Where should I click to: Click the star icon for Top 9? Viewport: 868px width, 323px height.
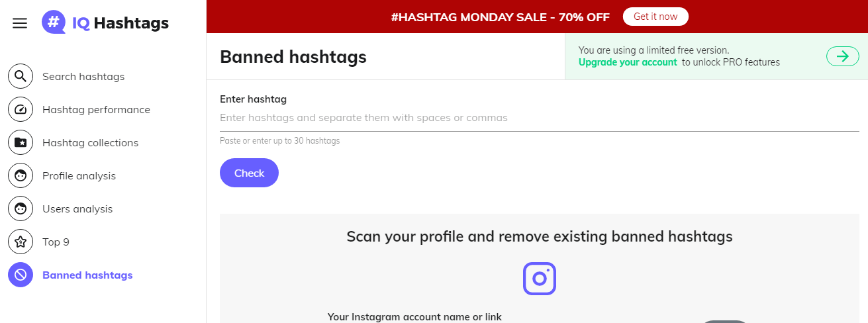point(21,242)
